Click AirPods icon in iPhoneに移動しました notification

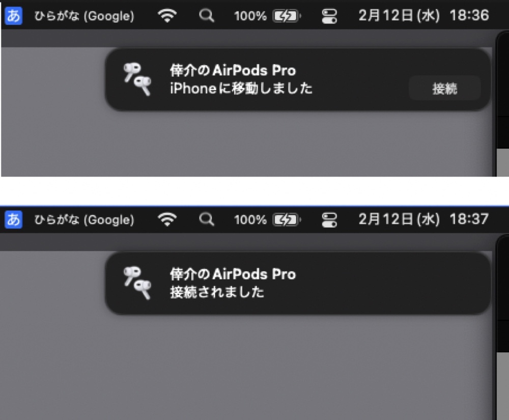137,79
